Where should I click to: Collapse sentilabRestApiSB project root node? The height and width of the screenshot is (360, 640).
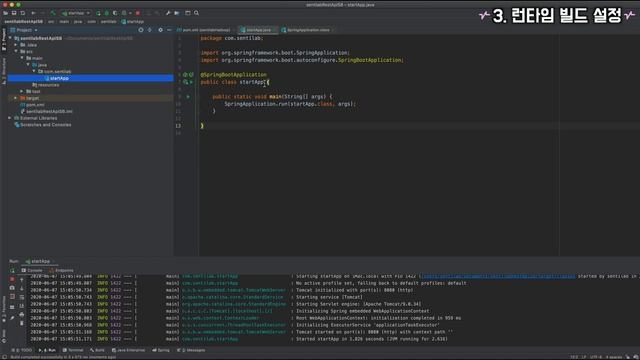[x=10, y=38]
